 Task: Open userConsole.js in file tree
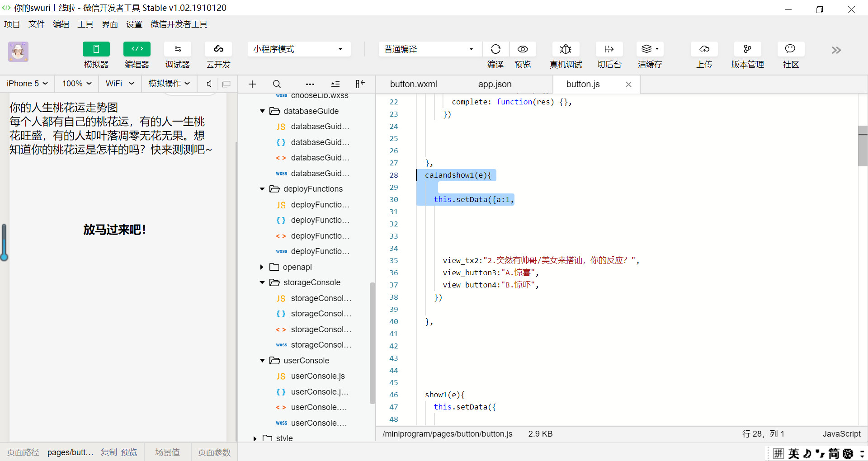317,376
